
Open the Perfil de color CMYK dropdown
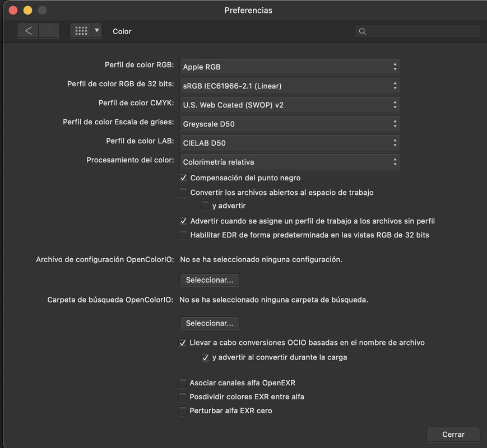coord(290,105)
